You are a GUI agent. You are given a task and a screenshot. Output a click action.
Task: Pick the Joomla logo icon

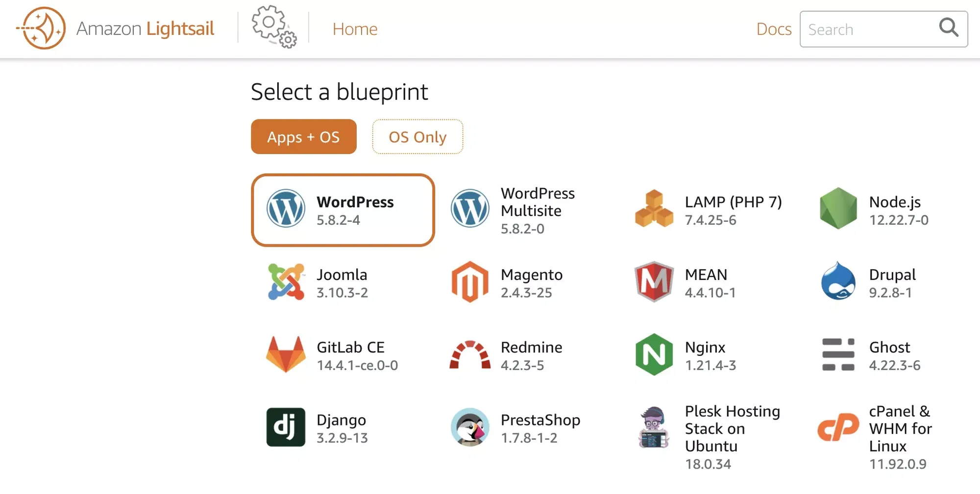pos(286,282)
